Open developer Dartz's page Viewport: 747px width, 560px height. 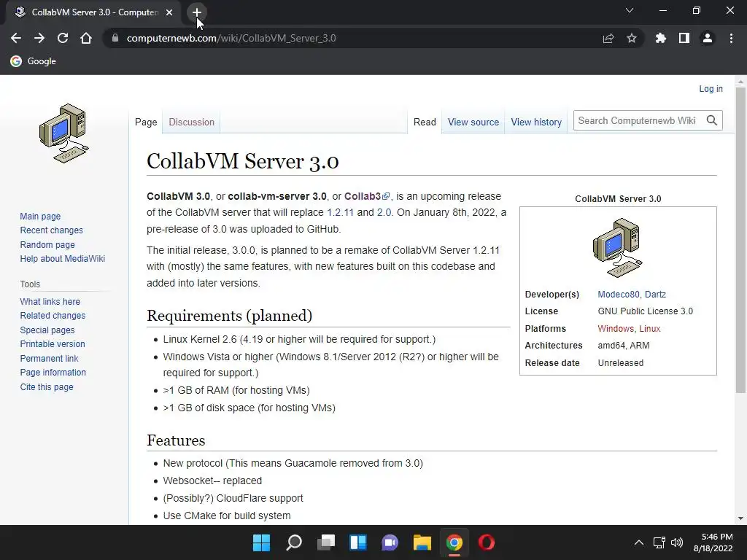tap(655, 295)
